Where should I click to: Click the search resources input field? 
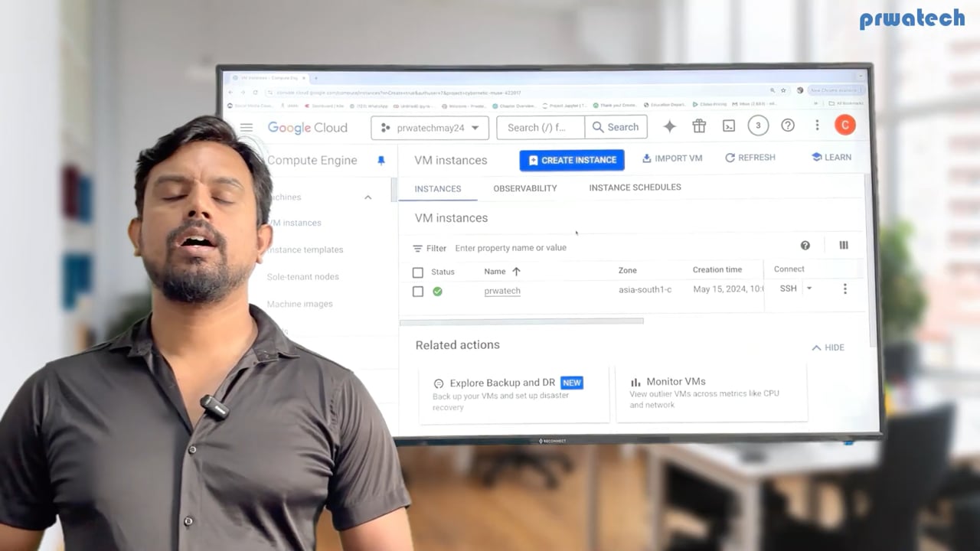(541, 128)
